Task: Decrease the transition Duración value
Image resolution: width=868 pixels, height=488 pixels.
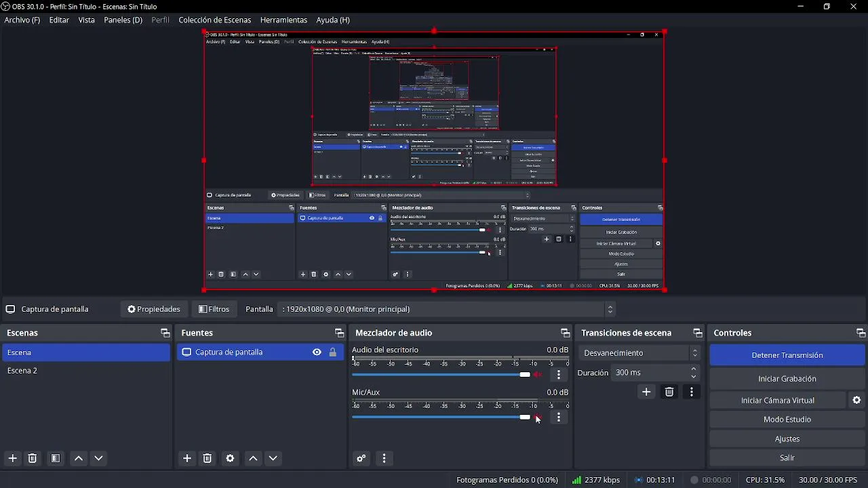Action: point(694,377)
